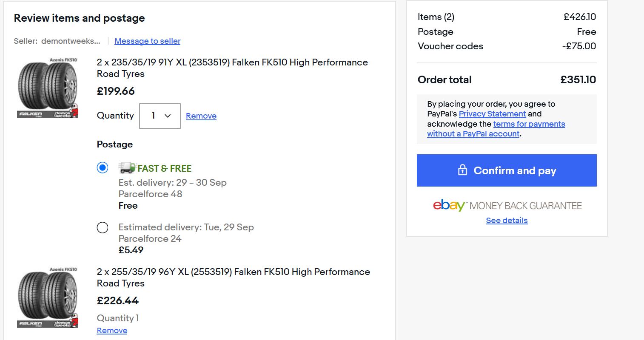Click the FAST & FREE delivery truck icon

point(127,167)
